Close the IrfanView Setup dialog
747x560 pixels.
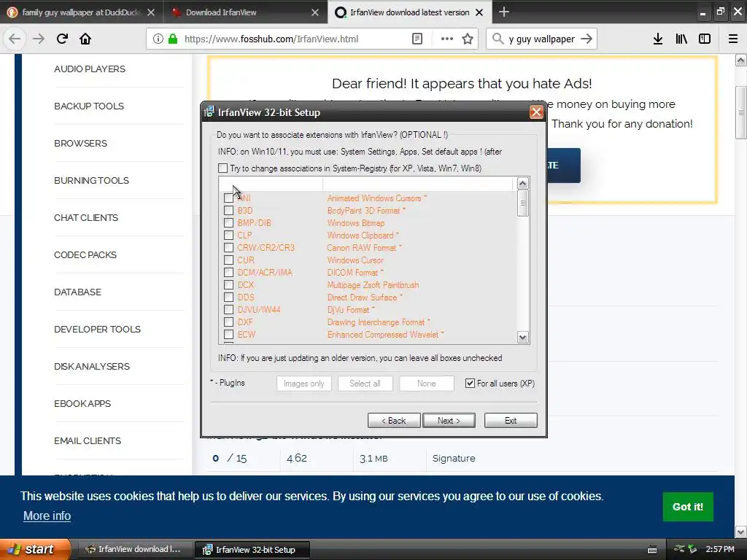tap(536, 112)
